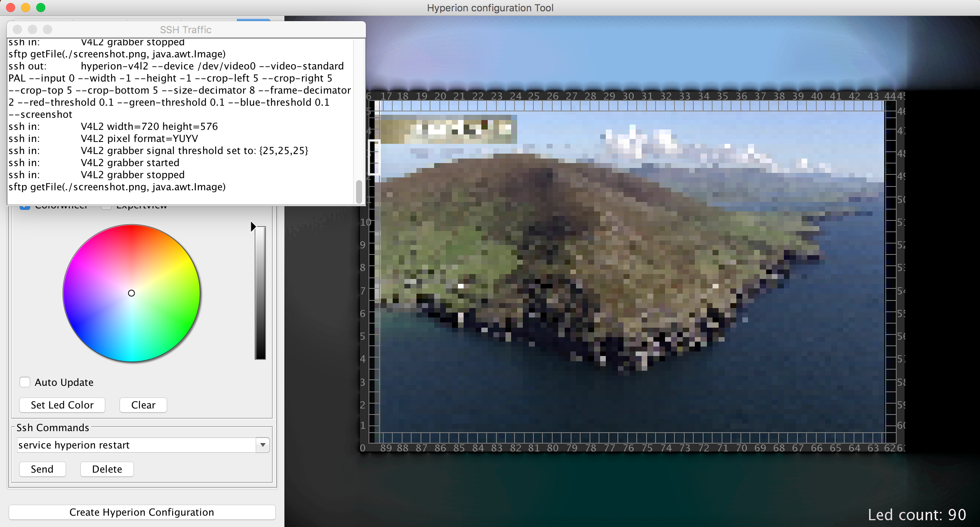
Task: Enable the Auto Update checkbox
Action: point(25,382)
